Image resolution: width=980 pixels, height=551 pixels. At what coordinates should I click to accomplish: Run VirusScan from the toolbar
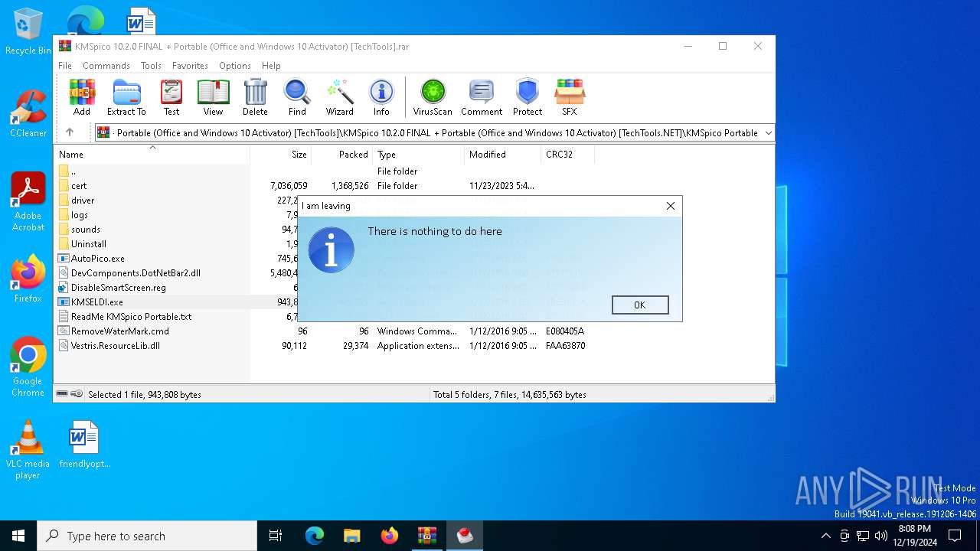(x=433, y=97)
